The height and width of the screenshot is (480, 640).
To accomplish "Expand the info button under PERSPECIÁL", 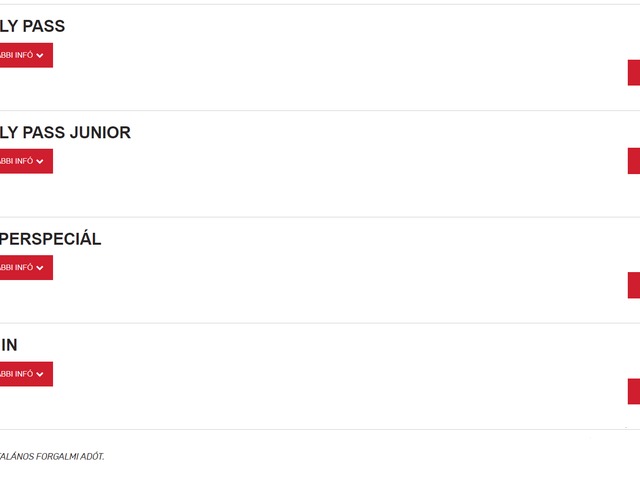I will [26, 267].
